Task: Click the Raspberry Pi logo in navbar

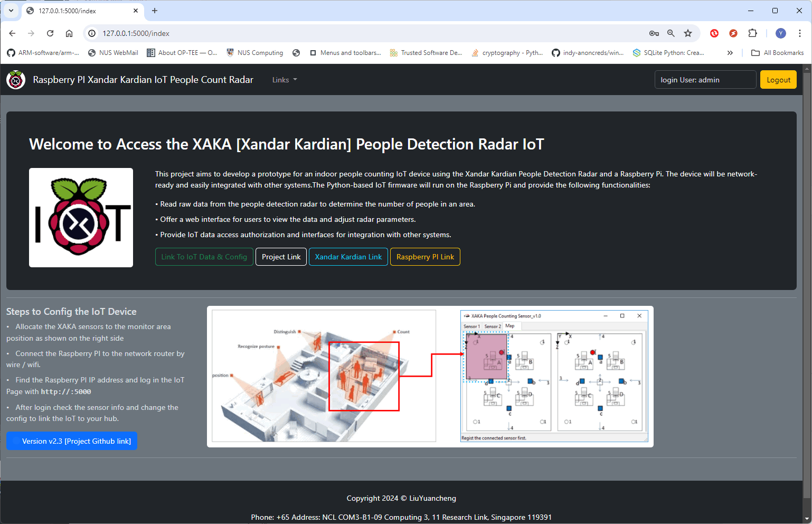Action: [16, 80]
